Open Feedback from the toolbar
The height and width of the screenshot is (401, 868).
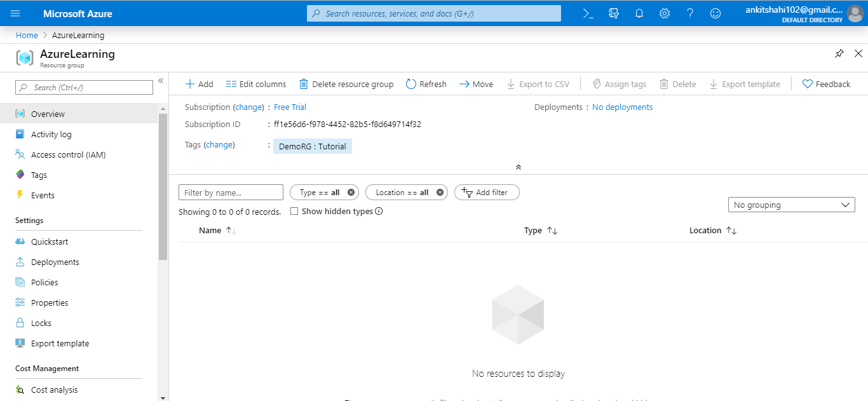point(826,85)
